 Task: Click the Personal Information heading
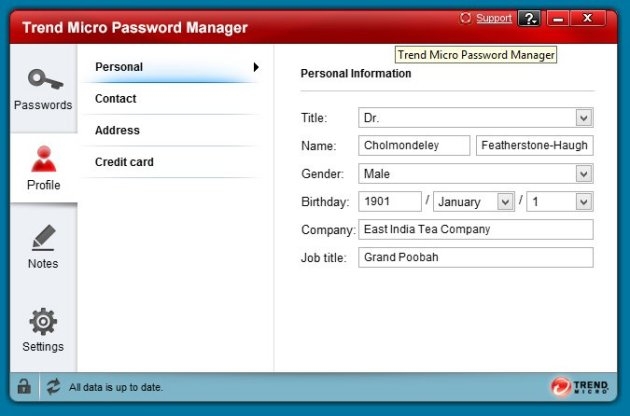click(356, 74)
